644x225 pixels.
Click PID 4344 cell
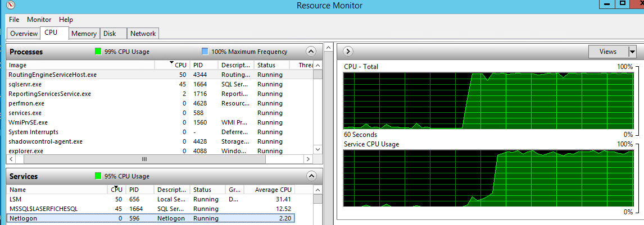coord(199,75)
